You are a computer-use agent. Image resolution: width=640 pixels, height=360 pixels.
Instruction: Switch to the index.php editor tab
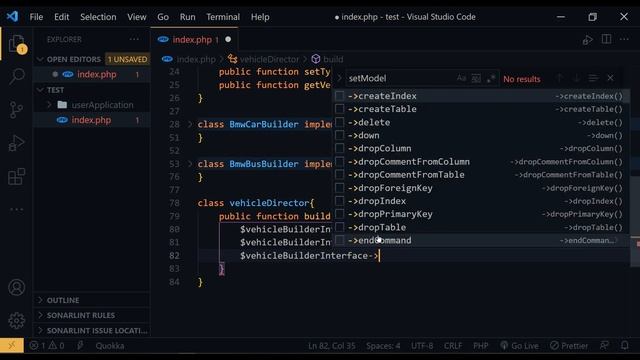click(x=194, y=40)
